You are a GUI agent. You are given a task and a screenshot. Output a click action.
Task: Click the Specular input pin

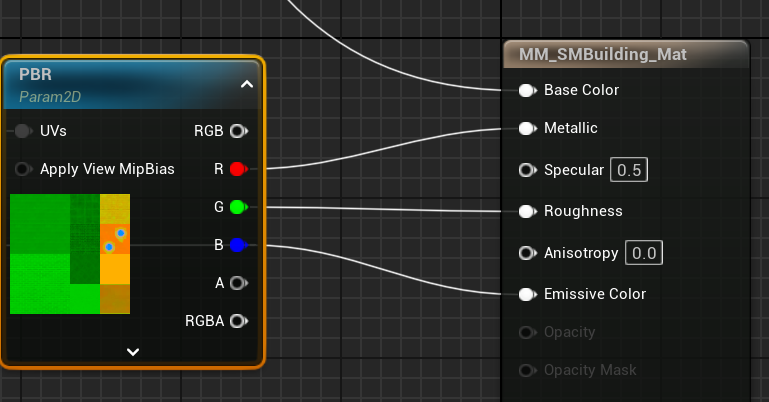click(528, 170)
